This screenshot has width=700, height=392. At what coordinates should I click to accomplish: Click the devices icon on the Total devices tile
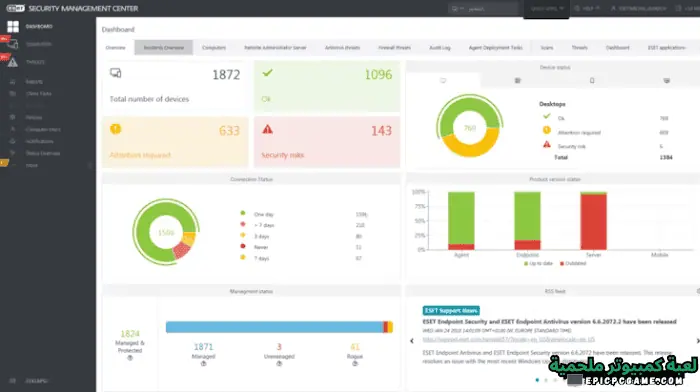click(x=116, y=73)
